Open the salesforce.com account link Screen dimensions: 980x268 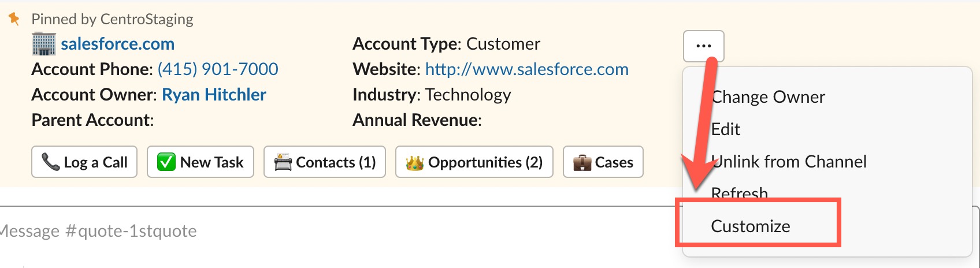point(117,44)
